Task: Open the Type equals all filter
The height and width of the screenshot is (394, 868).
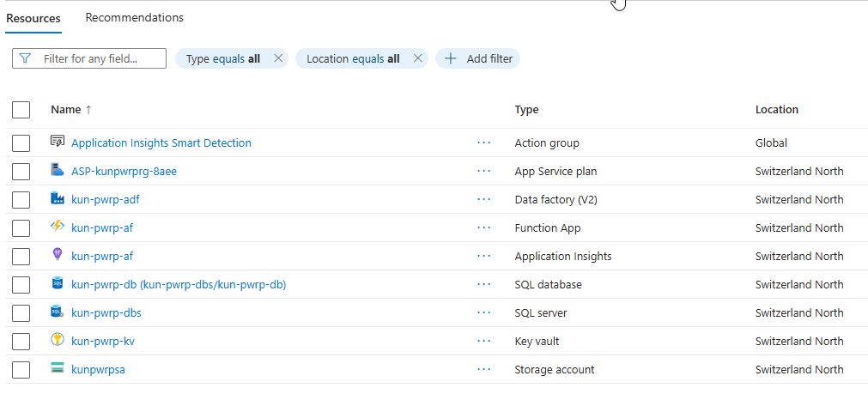Action: click(x=223, y=58)
